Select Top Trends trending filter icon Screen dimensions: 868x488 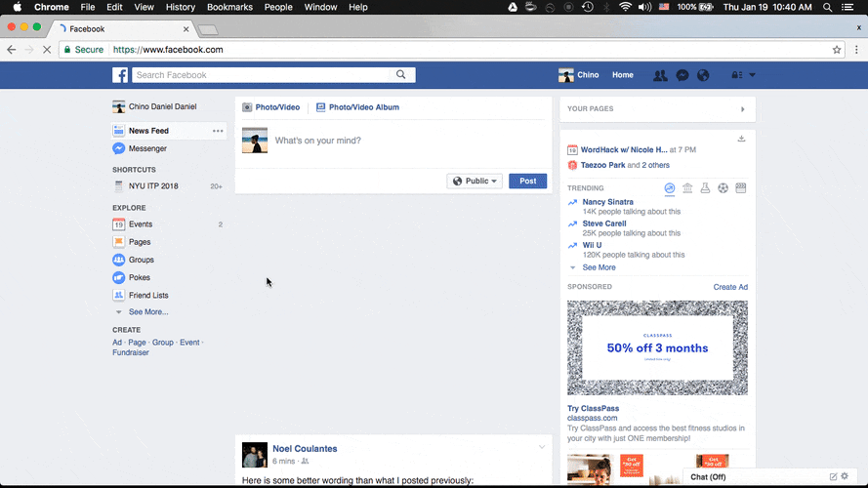(x=669, y=188)
